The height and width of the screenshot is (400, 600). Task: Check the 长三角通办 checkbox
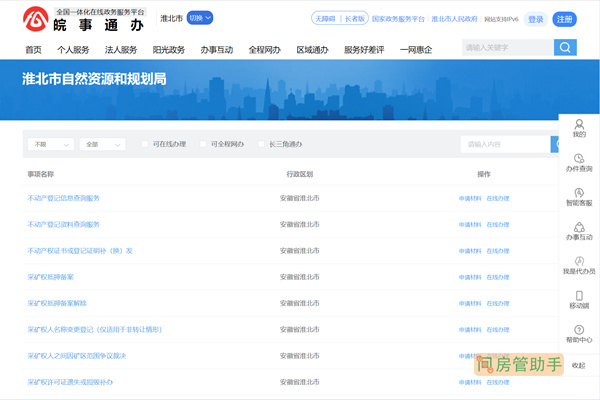point(262,144)
